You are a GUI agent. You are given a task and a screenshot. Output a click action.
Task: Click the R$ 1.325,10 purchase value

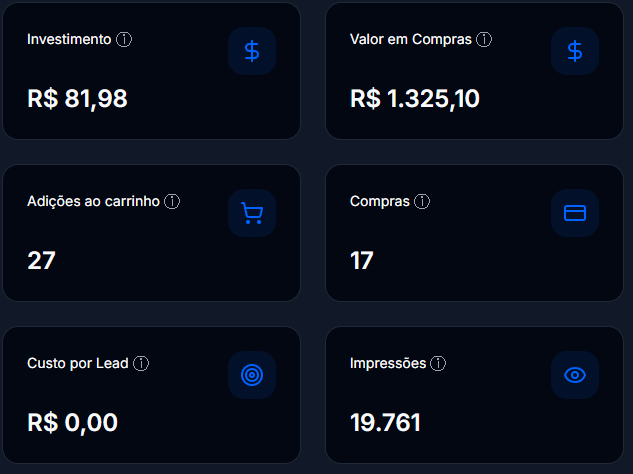coord(415,99)
